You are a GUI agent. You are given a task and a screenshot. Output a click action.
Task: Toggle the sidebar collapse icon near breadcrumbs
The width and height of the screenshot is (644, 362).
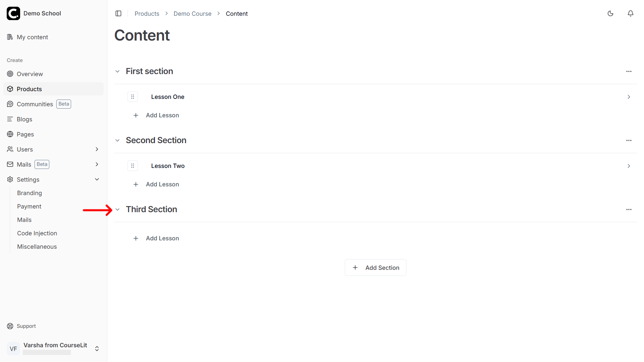coord(118,13)
